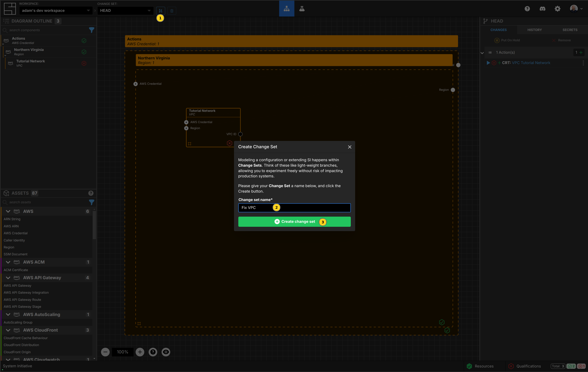Click the zoom percentage display 100%
This screenshot has width=588, height=372.
point(122,352)
